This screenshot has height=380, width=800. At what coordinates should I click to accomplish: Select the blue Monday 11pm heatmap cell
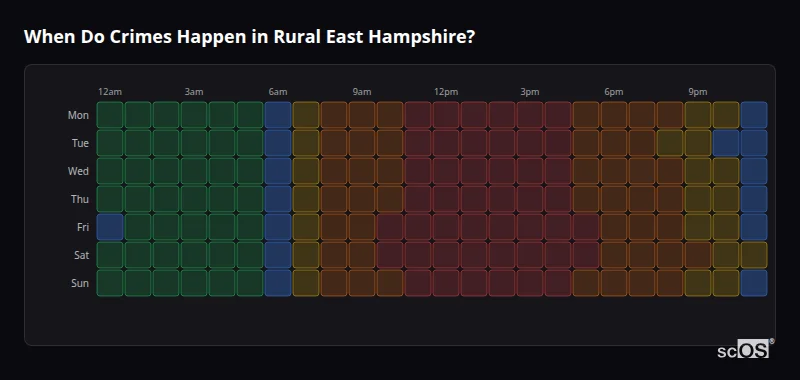coord(754,115)
